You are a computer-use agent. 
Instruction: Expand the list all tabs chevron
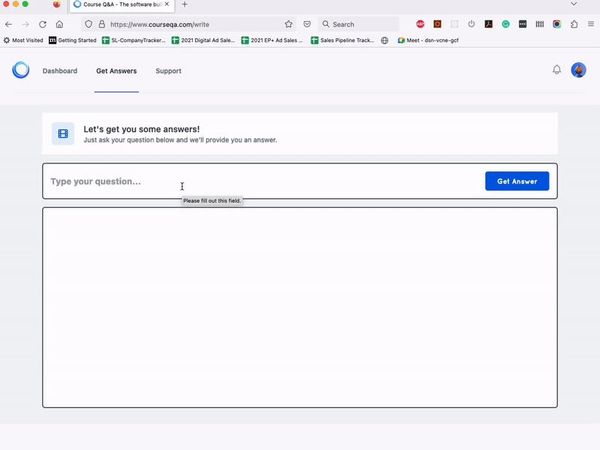574,4
